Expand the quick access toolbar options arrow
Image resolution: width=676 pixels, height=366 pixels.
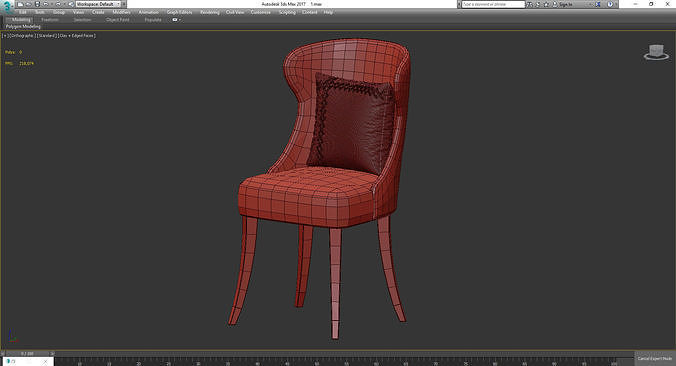(x=124, y=4)
